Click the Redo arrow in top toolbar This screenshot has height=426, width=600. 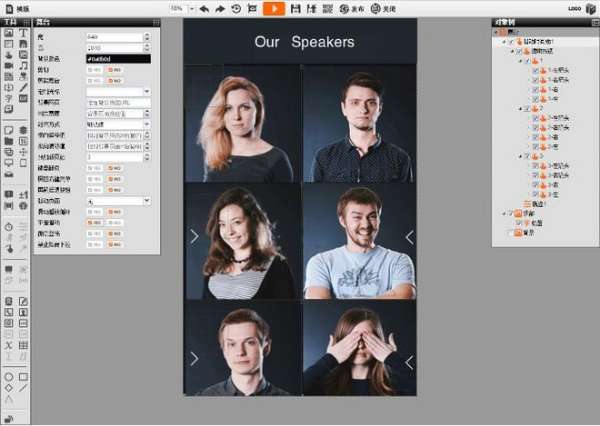(219, 8)
